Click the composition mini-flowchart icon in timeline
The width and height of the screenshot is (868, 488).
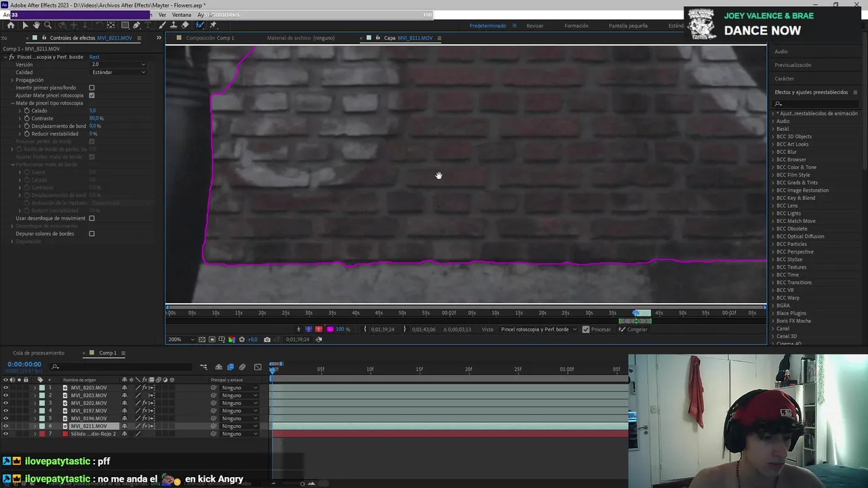pyautogui.click(x=204, y=367)
